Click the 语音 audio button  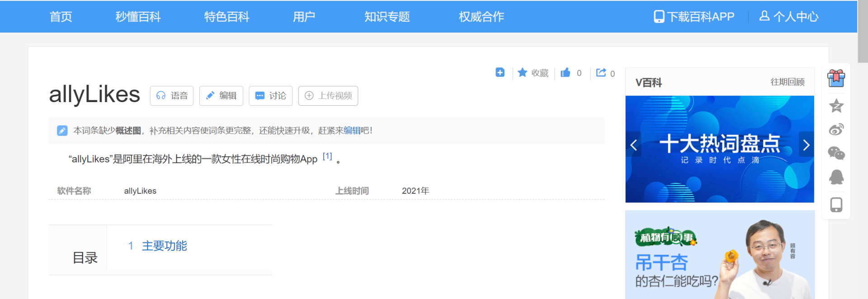click(172, 96)
